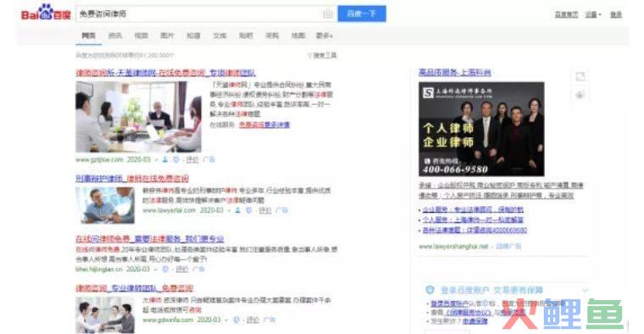
Task: Click the 百度一下 search button
Action: pyautogui.click(x=362, y=14)
